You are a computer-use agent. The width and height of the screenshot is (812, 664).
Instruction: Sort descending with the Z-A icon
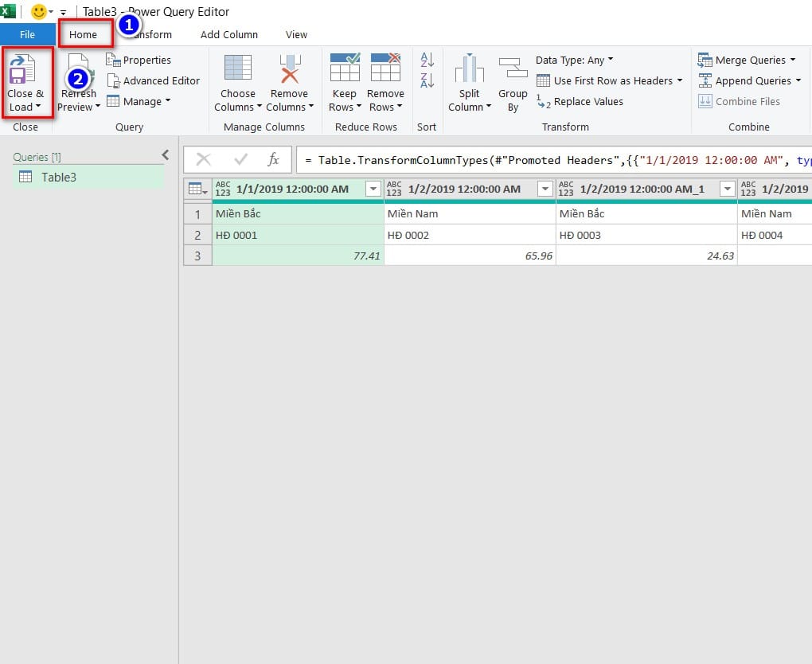point(427,79)
